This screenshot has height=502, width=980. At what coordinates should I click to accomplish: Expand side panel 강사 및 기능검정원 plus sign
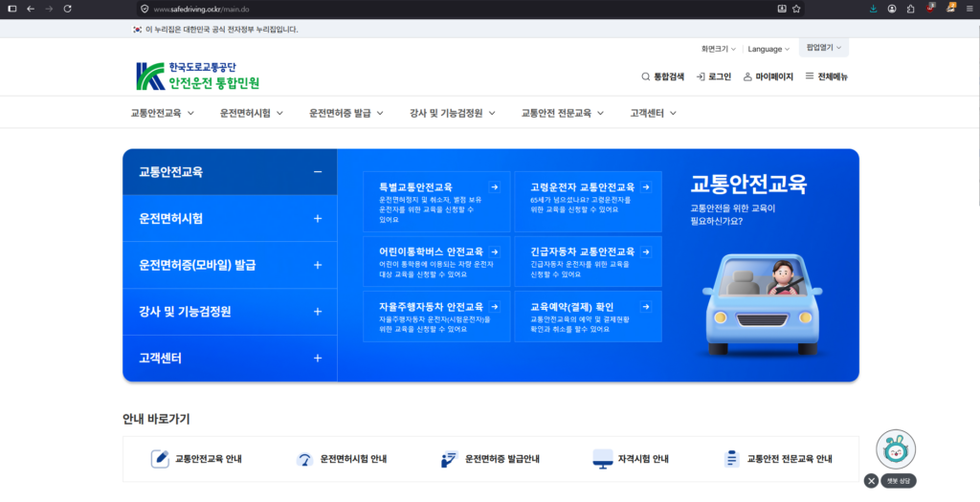pyautogui.click(x=318, y=312)
